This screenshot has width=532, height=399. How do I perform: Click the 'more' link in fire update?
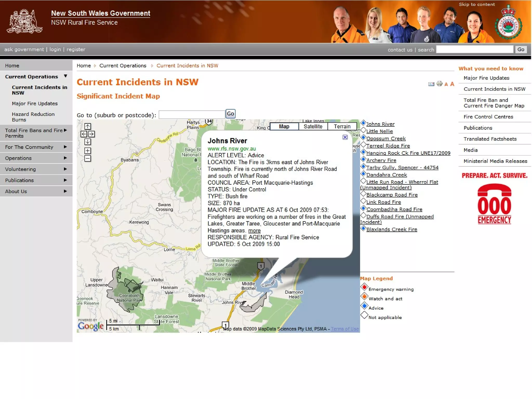254,231
